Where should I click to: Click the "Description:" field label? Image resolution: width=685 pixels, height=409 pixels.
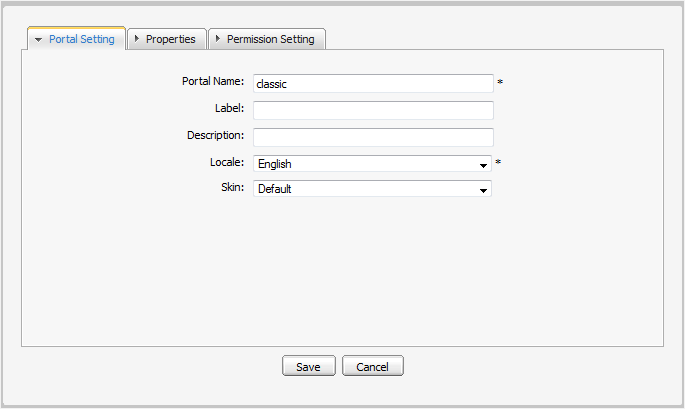(x=215, y=135)
